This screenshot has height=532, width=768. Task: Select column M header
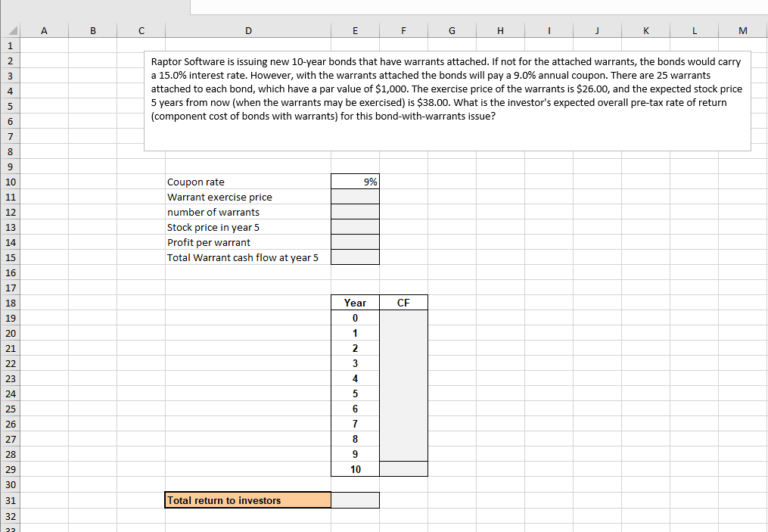click(743, 30)
